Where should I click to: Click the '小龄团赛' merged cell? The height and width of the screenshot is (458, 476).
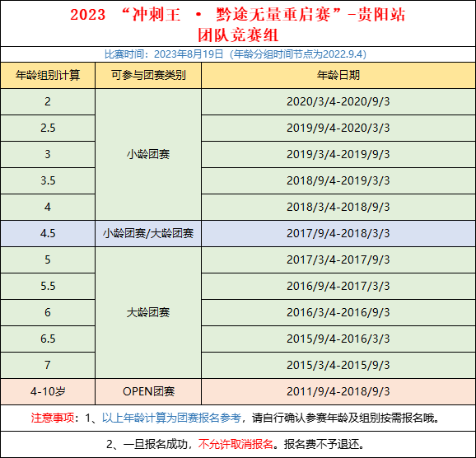(148, 154)
